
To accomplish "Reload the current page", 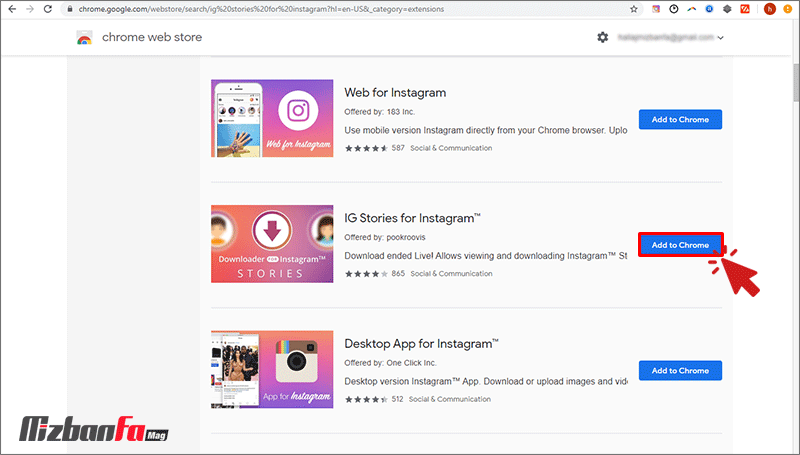I will tap(48, 9).
